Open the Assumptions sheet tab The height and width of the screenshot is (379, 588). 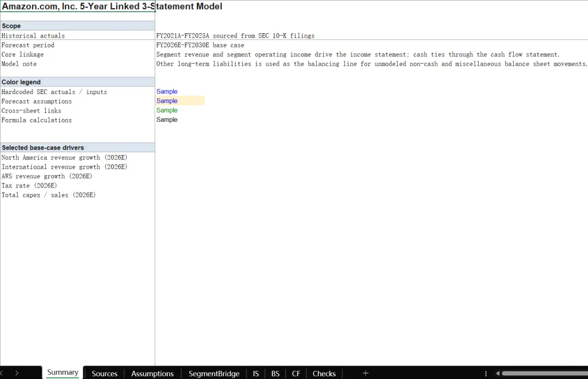pyautogui.click(x=152, y=374)
